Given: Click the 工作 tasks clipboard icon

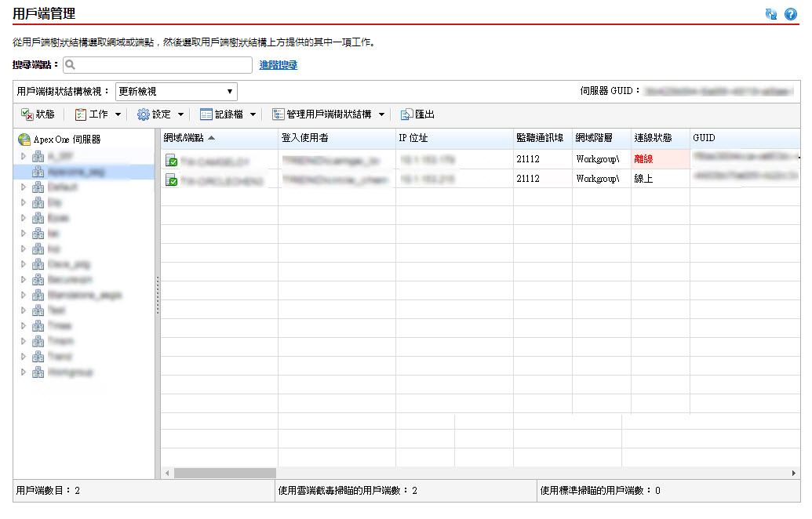Looking at the screenshot, I should point(81,114).
